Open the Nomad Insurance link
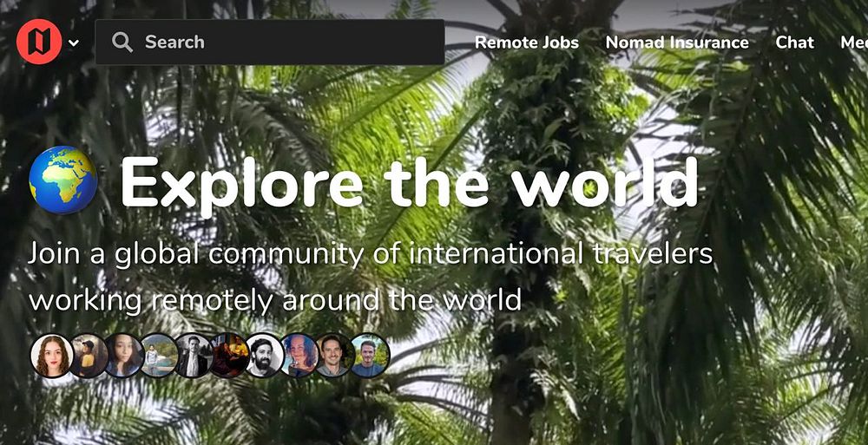 (x=677, y=43)
